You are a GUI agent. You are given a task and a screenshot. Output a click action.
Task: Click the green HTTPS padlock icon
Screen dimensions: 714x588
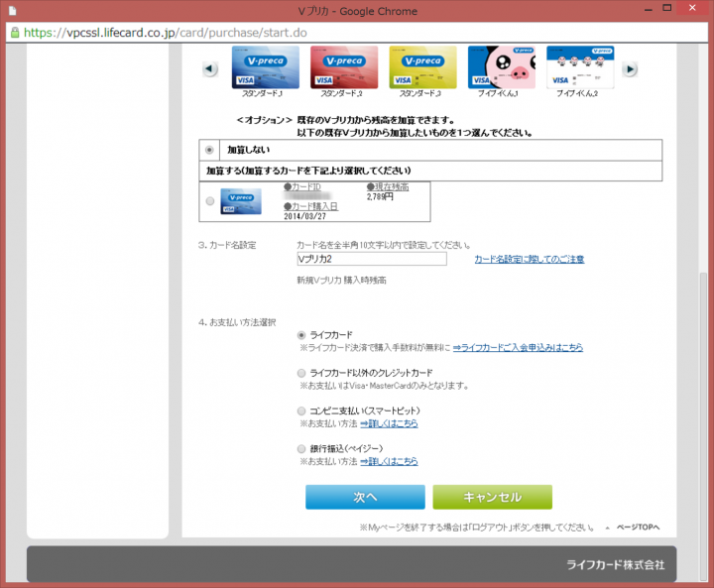tap(15, 33)
